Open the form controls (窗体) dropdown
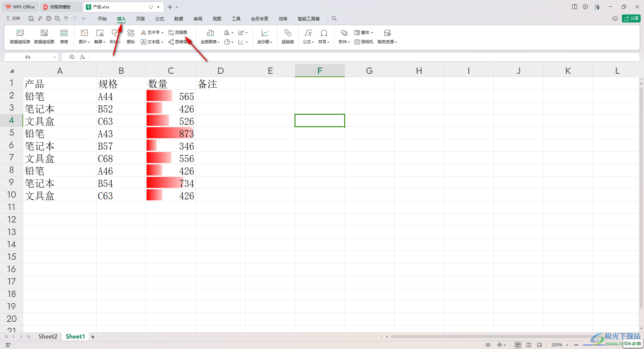This screenshot has width=644, height=349. 364,33
